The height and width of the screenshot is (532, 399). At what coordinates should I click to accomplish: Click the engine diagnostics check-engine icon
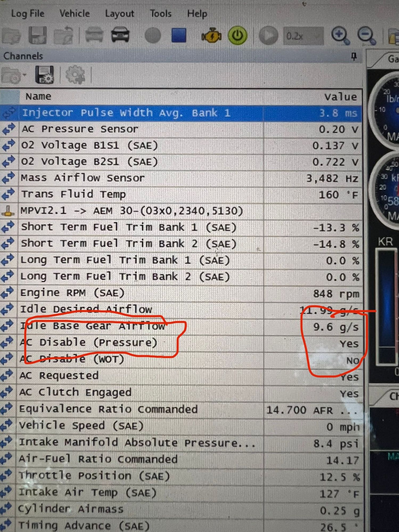pyautogui.click(x=211, y=36)
